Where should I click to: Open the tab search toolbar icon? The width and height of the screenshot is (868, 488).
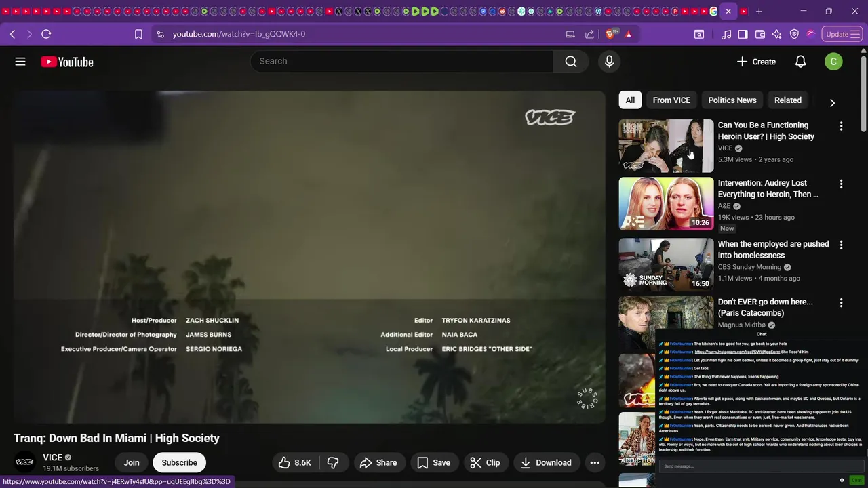click(x=699, y=34)
